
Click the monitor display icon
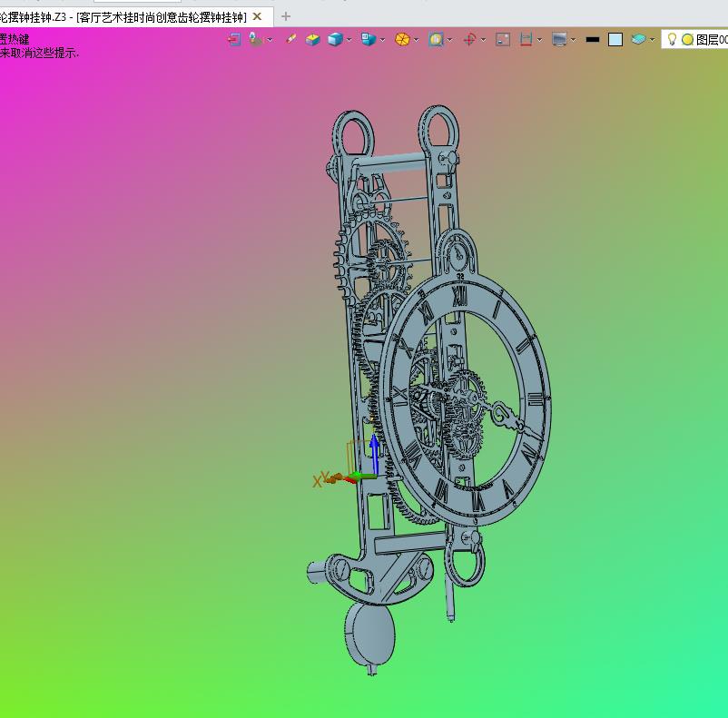click(559, 39)
